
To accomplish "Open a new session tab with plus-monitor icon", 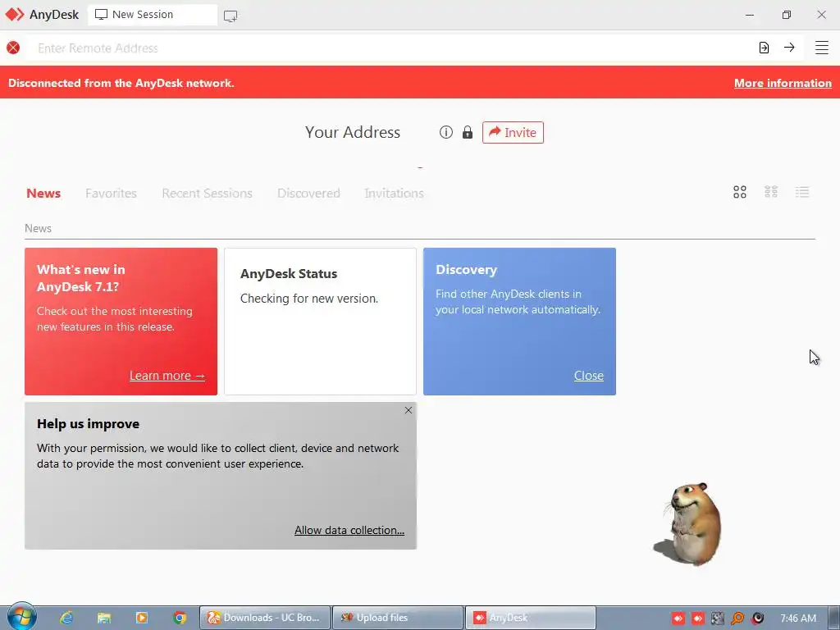I will [231, 16].
